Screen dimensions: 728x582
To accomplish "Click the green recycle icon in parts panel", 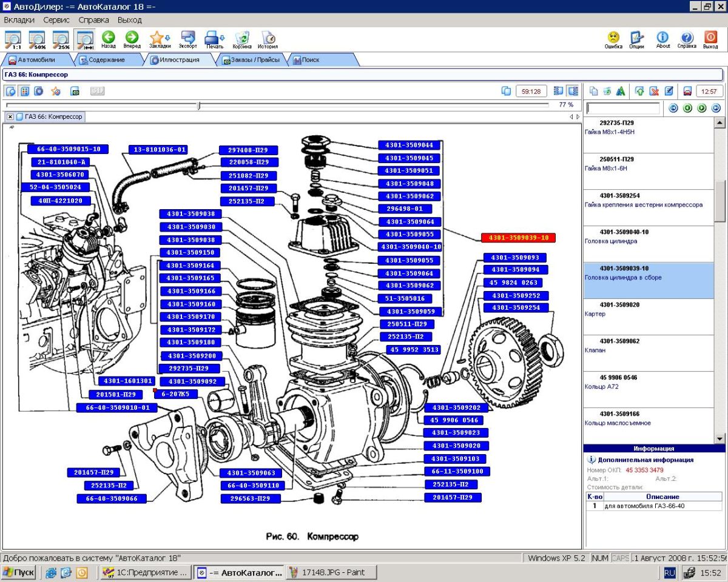I will tap(607, 91).
